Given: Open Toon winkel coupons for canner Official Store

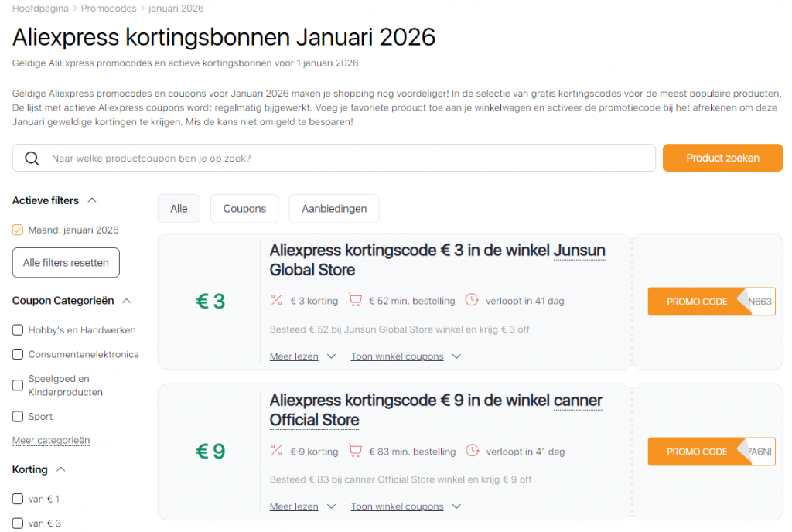Looking at the screenshot, I should pos(397,506).
